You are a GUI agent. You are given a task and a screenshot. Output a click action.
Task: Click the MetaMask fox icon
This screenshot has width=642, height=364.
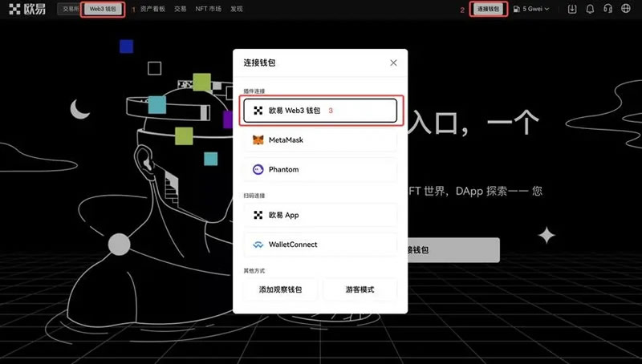click(x=258, y=140)
